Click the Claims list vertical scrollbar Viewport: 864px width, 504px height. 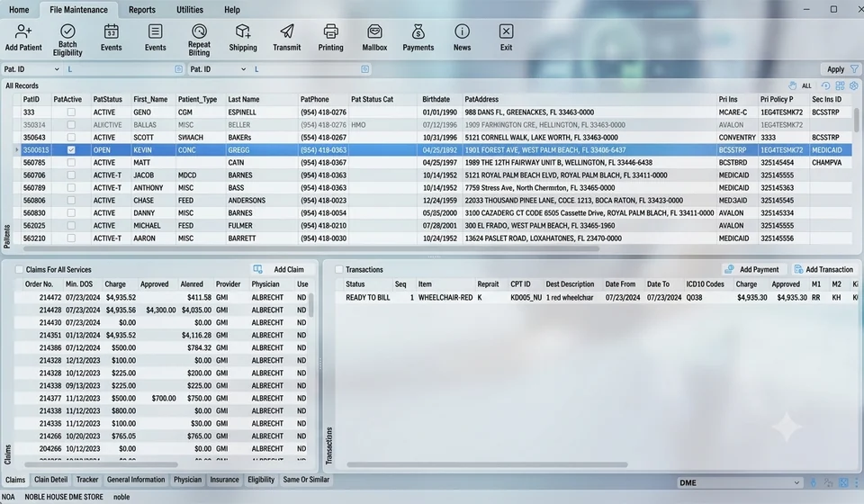310,305
